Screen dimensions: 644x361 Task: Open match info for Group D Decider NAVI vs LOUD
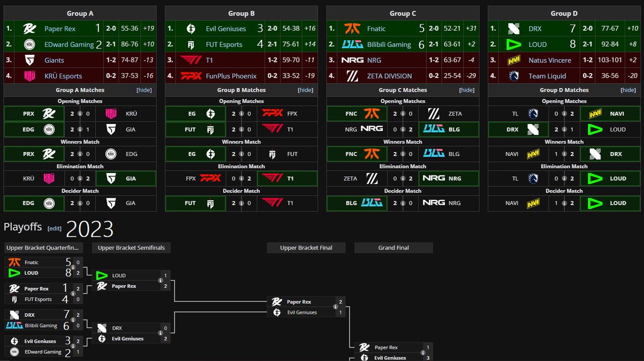click(x=564, y=203)
